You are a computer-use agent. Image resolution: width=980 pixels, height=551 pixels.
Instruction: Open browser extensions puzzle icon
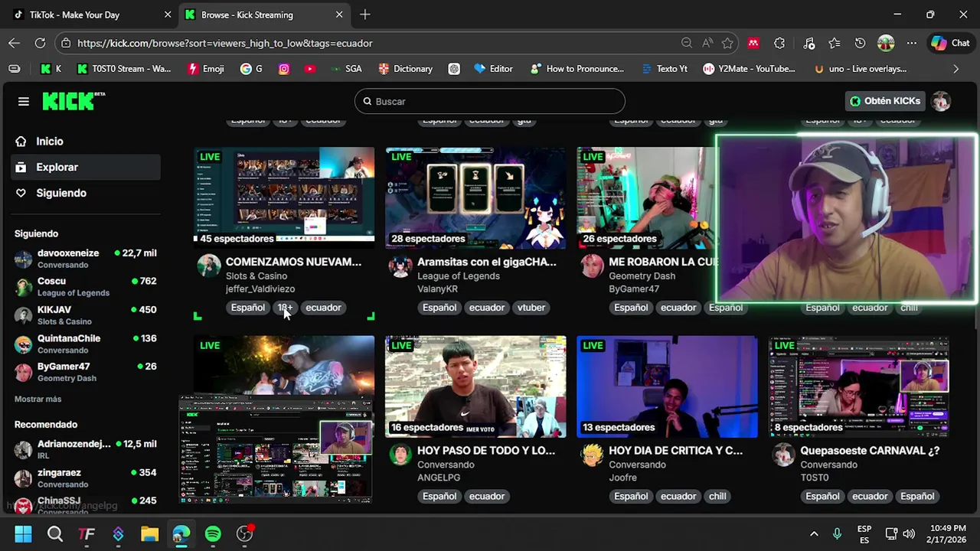coord(779,43)
